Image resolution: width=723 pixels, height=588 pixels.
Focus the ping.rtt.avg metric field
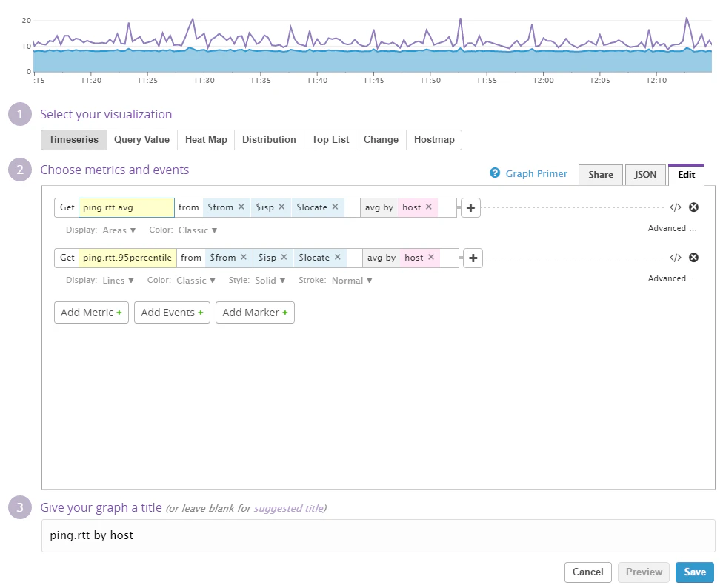coord(127,207)
